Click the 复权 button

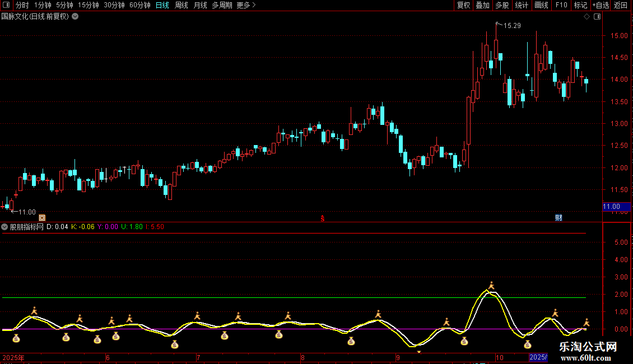[463, 5]
